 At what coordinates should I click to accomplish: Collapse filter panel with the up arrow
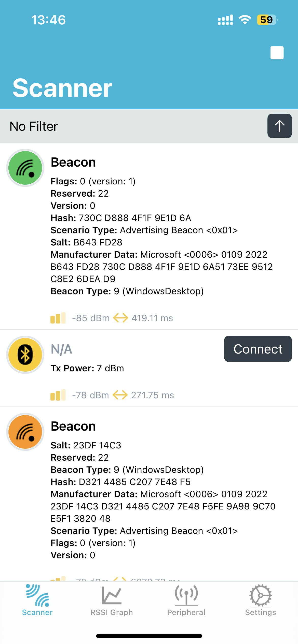coord(279,126)
